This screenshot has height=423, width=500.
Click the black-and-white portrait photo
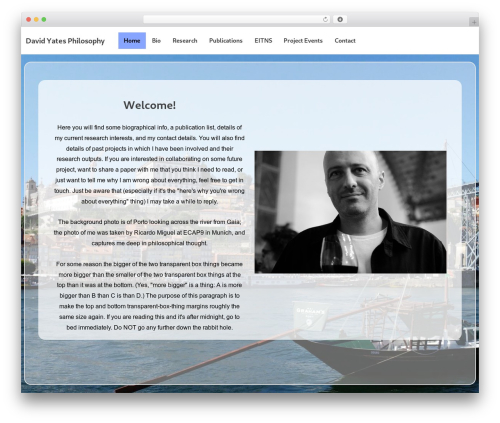pyautogui.click(x=350, y=212)
